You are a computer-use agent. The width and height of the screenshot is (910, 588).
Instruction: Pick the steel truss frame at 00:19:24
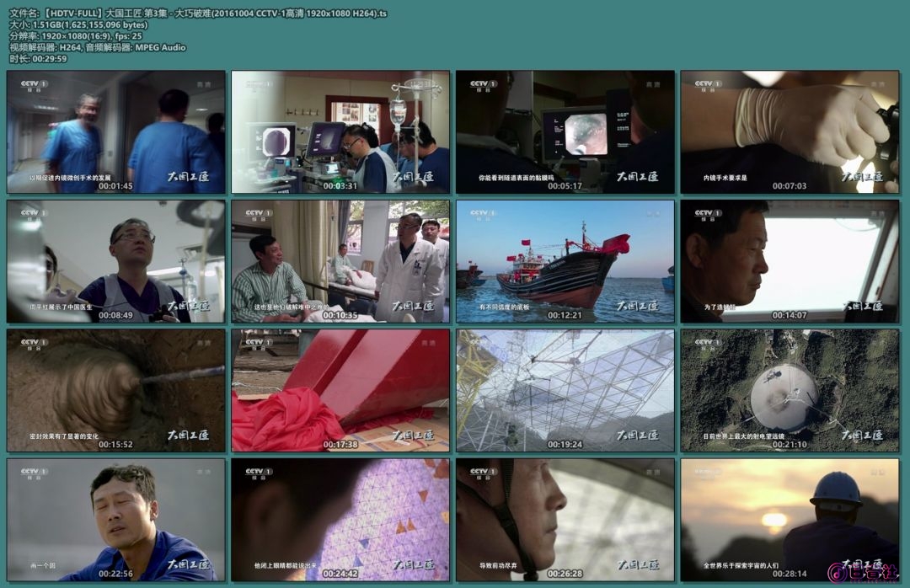point(565,391)
